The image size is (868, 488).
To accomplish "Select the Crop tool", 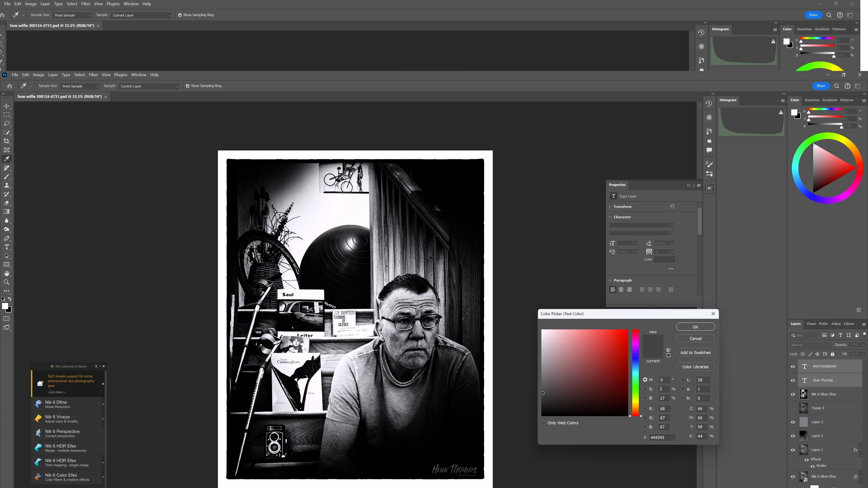I will point(6,141).
